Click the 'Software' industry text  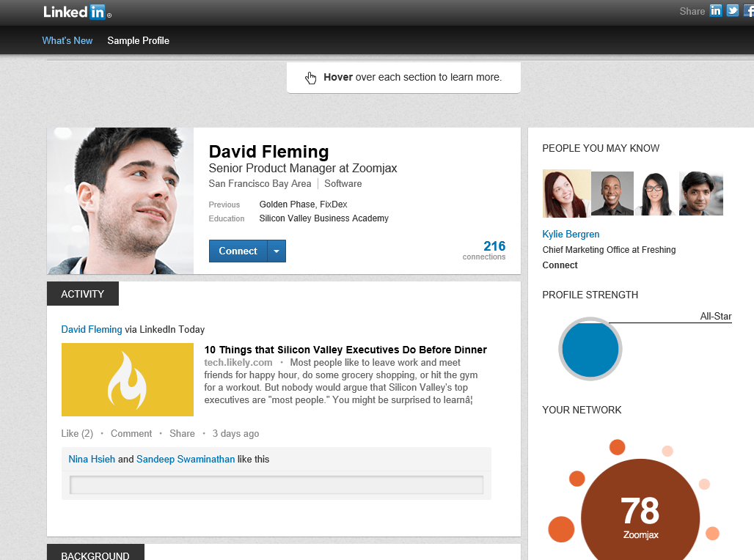(343, 184)
